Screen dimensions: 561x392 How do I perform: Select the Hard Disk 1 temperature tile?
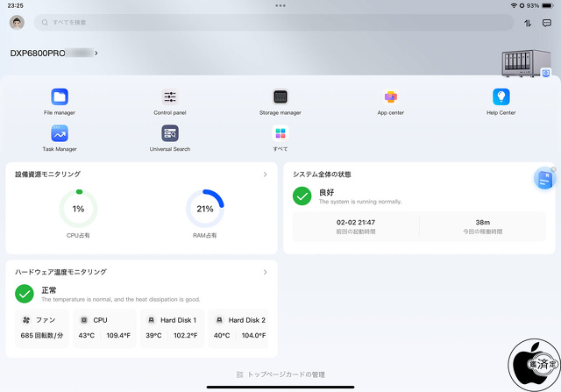click(x=172, y=327)
